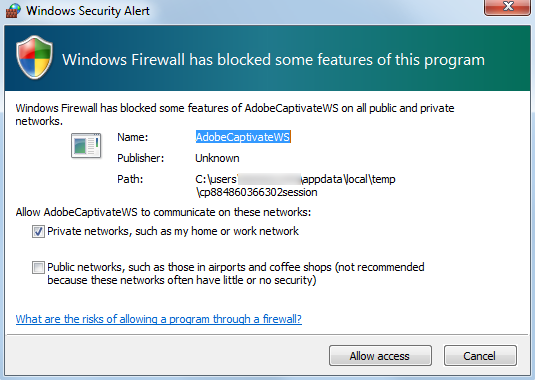Click the Windows Firewall shield icon

click(34, 57)
